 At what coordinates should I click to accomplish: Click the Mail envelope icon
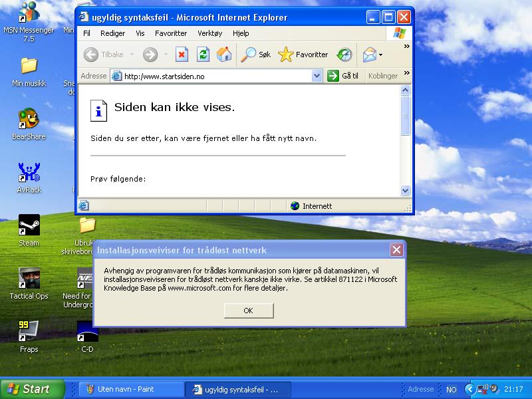370,55
